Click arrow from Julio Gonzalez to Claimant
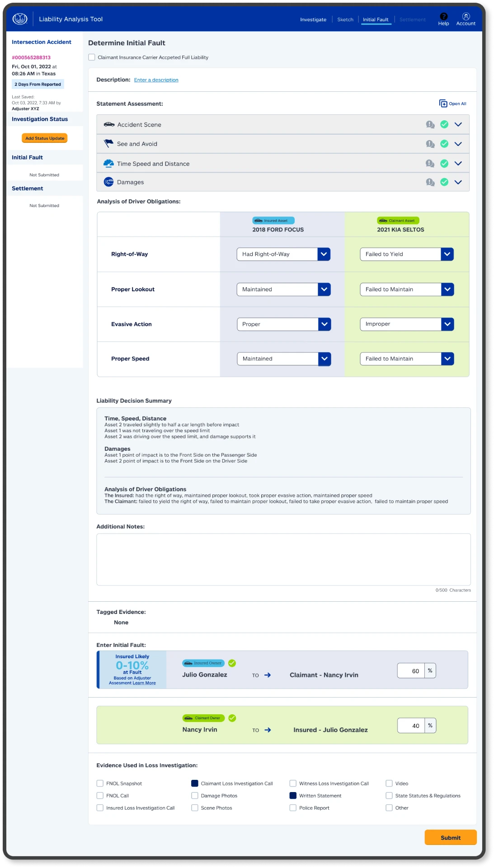The width and height of the screenshot is (494, 868). (268, 675)
